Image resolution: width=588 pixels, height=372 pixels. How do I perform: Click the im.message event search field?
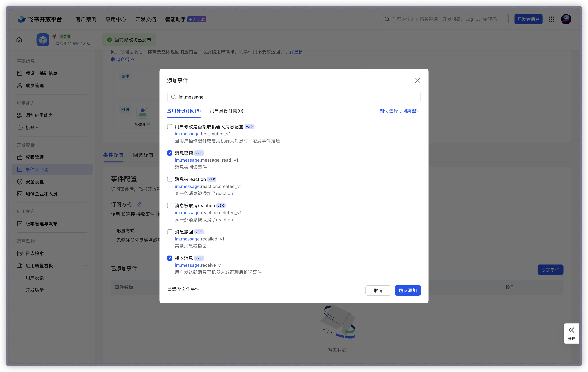294,97
